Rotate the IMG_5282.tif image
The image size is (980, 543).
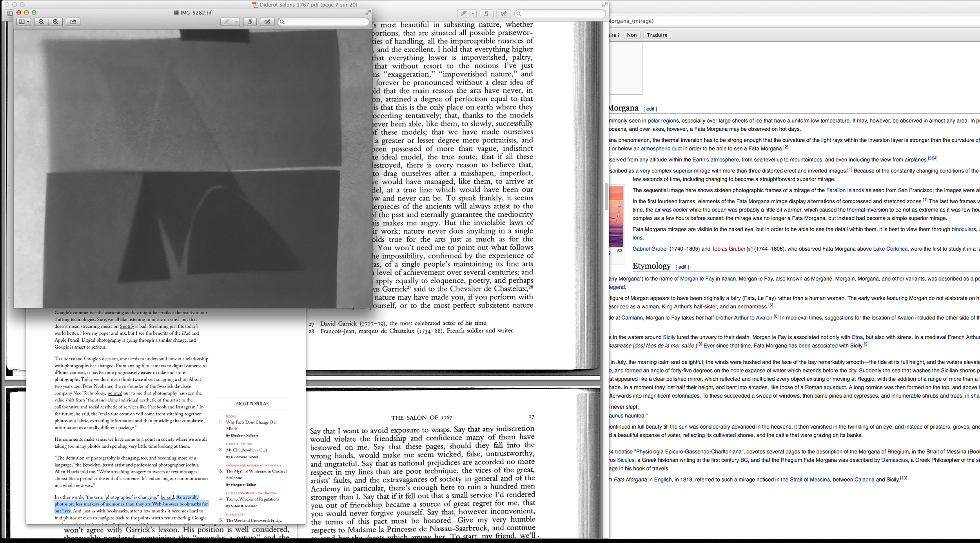point(250,22)
